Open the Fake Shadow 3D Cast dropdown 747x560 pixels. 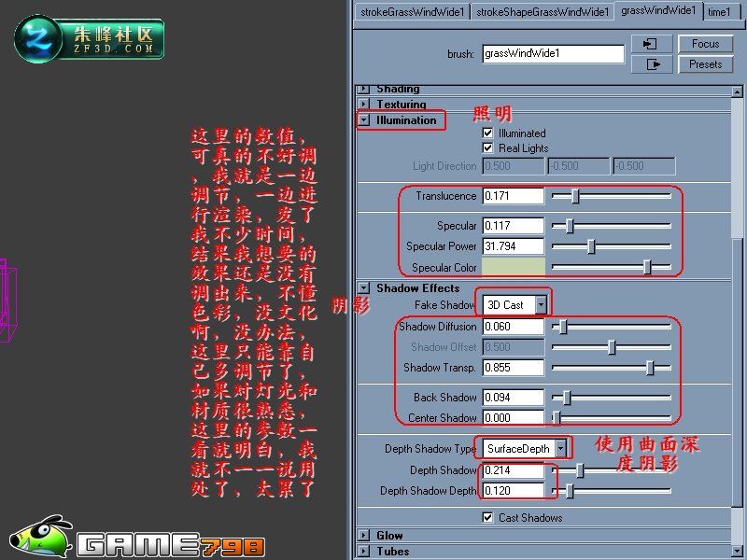point(514,305)
